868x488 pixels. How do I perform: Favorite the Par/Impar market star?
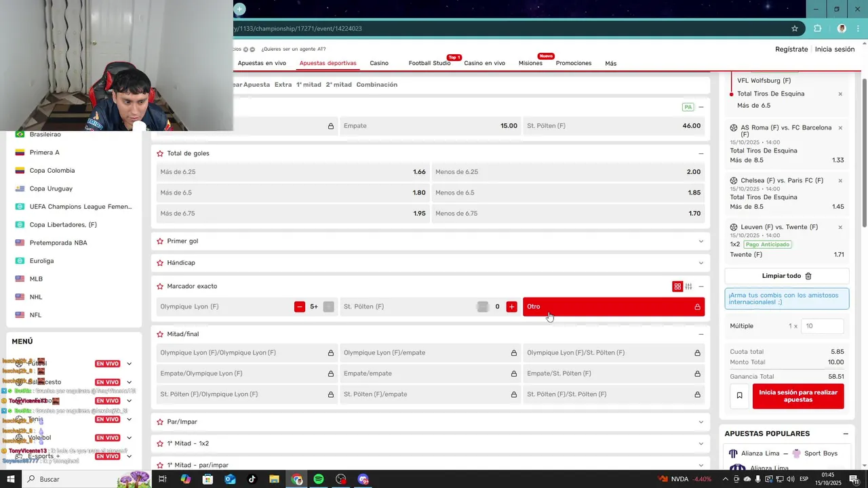pos(160,422)
